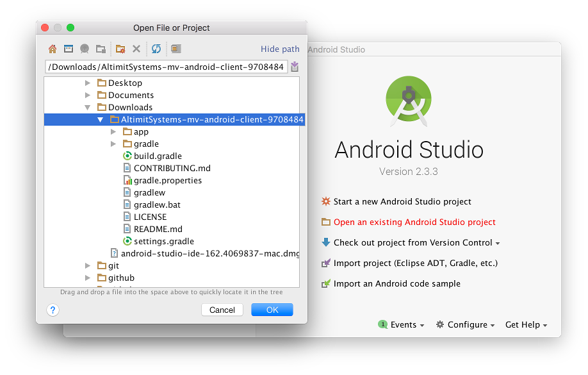
Task: Click Hide path link
Action: 280,49
